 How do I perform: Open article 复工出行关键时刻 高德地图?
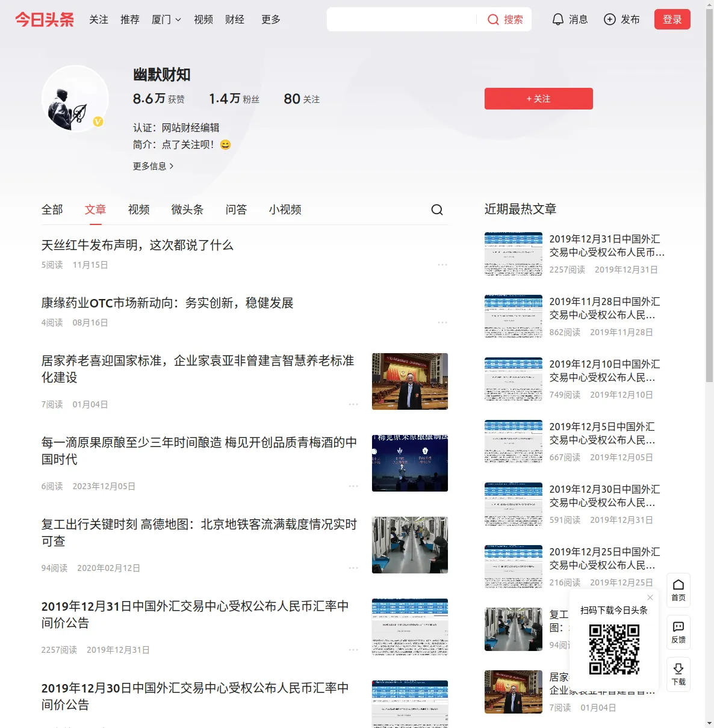pyautogui.click(x=199, y=532)
